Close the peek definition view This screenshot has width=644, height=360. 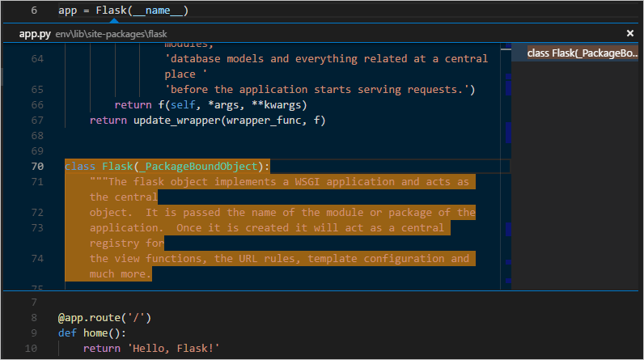(x=630, y=33)
